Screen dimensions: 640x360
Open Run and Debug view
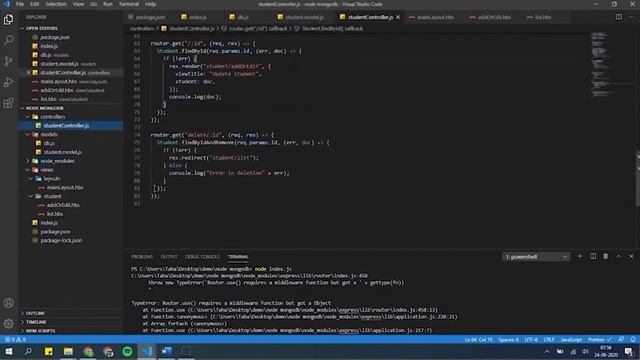pos(8,82)
